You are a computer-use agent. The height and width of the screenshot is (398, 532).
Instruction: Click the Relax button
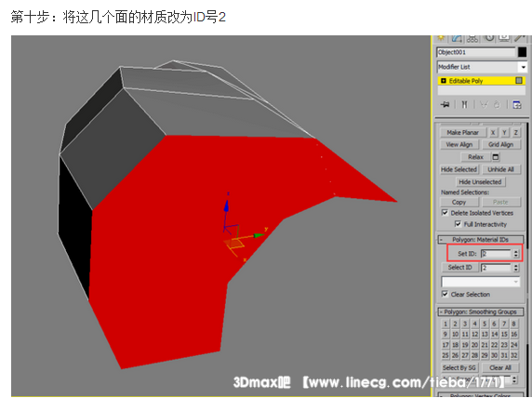click(x=475, y=157)
